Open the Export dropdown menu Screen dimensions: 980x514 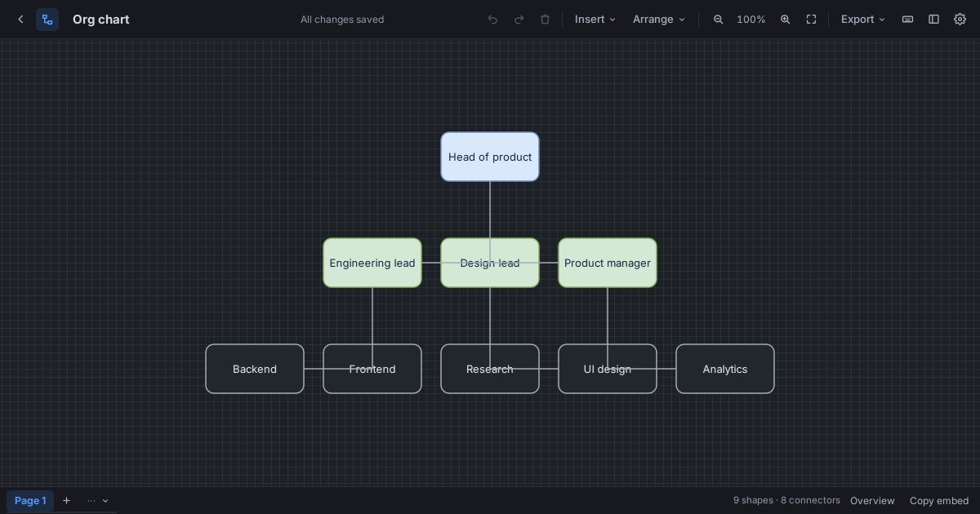[863, 20]
